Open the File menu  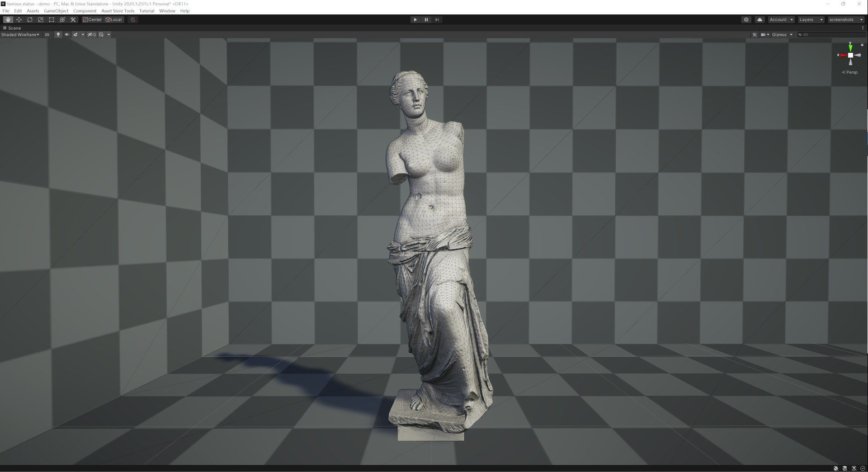point(6,11)
